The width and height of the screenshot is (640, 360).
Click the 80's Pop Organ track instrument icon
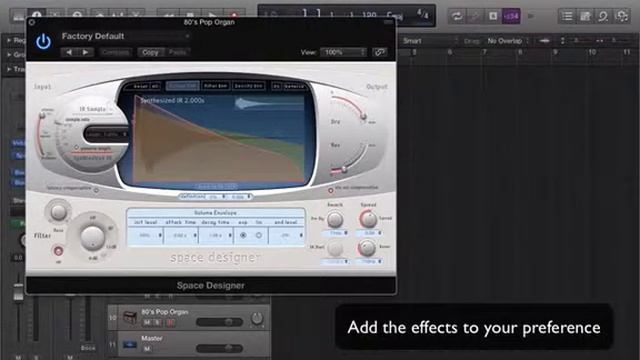(130, 317)
